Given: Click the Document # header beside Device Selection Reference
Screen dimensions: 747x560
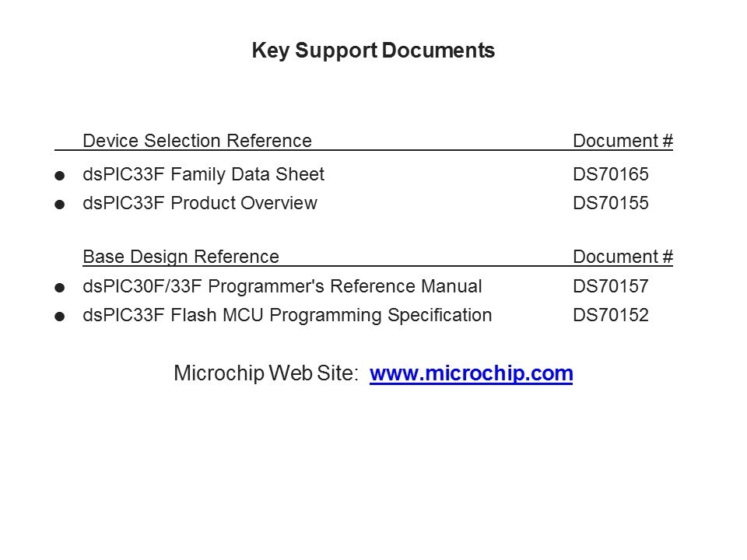Looking at the screenshot, I should pos(622,142).
